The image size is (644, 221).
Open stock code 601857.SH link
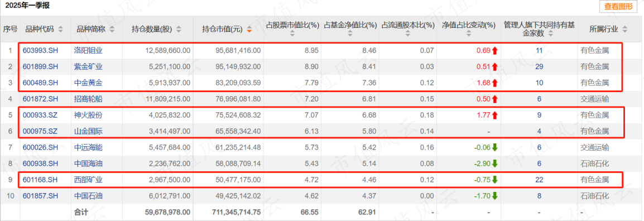[x=41, y=196]
